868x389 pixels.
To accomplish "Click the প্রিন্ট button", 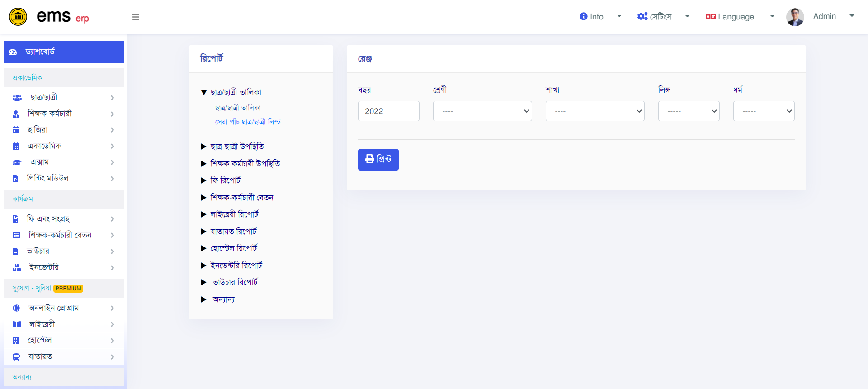I will pos(378,160).
